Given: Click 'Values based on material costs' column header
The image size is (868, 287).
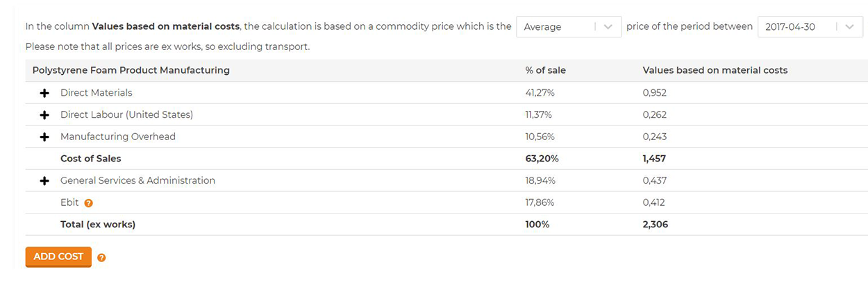Looking at the screenshot, I should coord(715,71).
